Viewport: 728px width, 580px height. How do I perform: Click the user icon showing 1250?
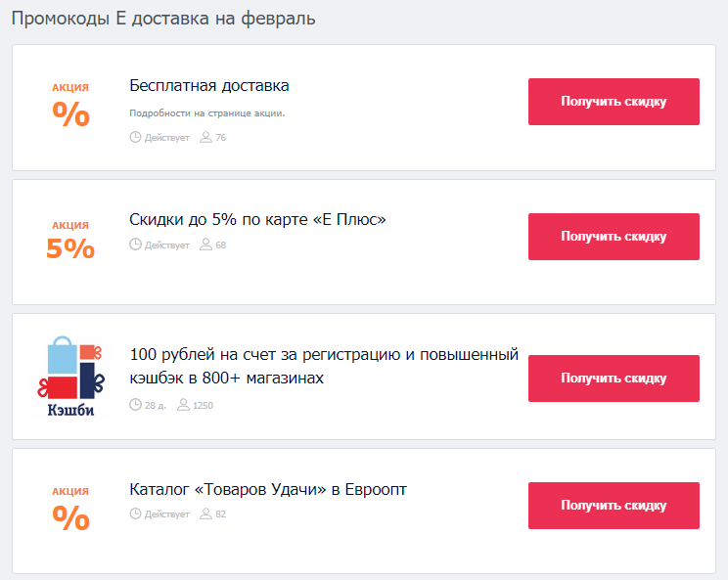(x=183, y=405)
